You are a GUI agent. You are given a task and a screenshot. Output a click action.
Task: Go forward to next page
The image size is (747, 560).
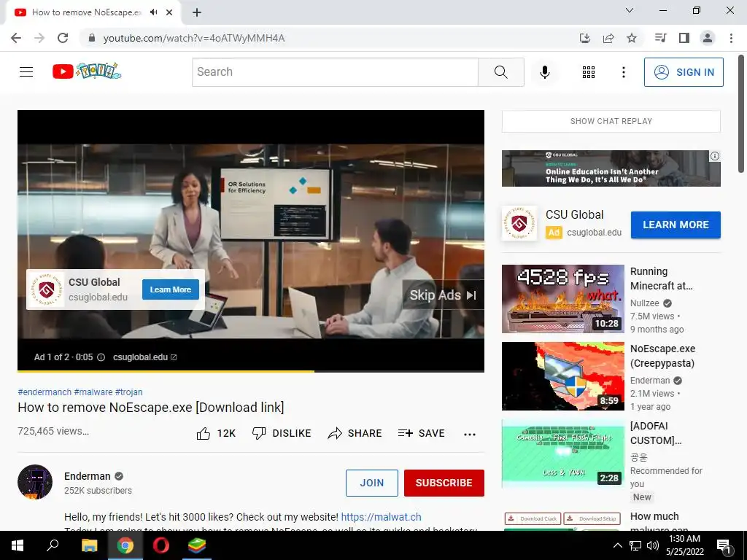coord(39,38)
